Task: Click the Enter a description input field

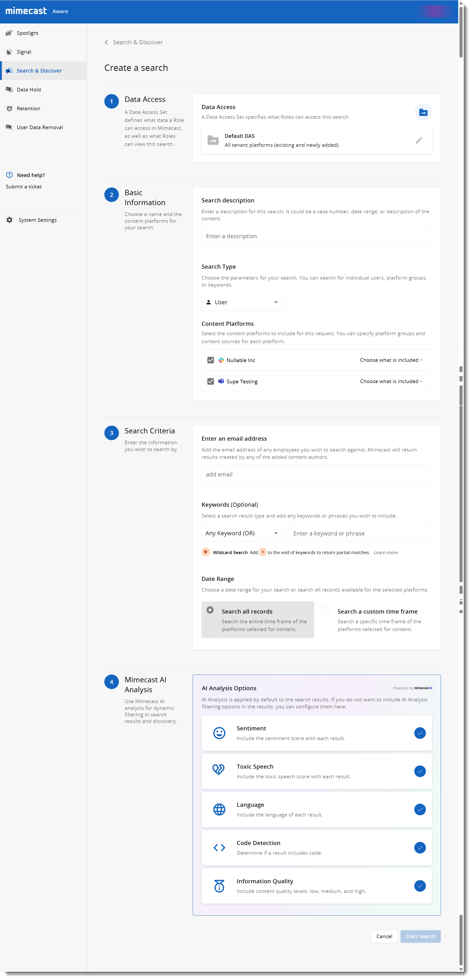Action: point(316,236)
